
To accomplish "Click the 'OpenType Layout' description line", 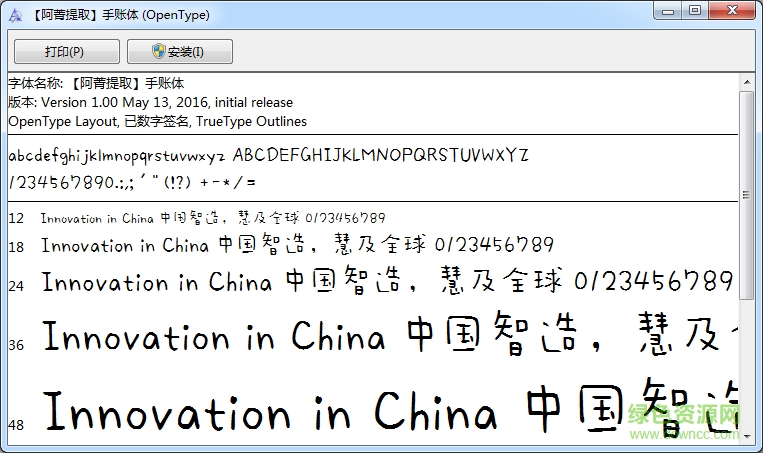I will [158, 121].
